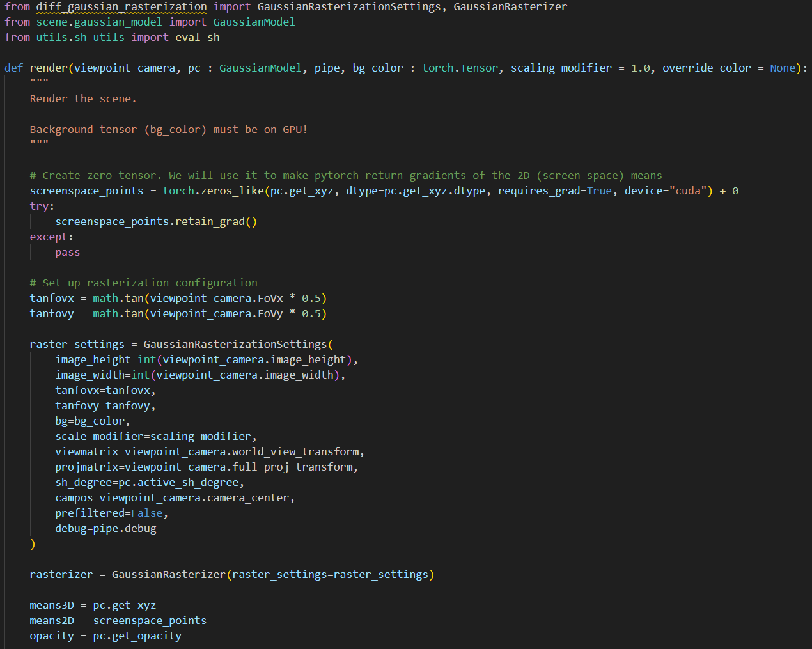Click 'eval_sh' in the utils import line

pos(198,38)
